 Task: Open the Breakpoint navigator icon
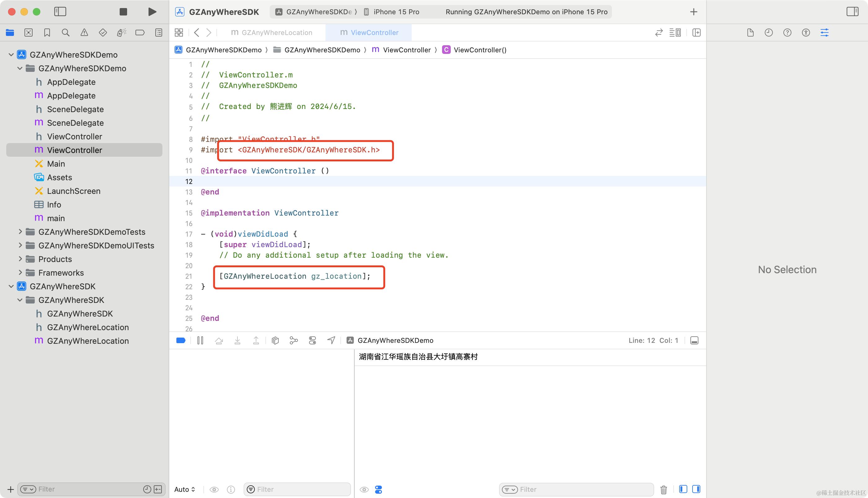[139, 33]
